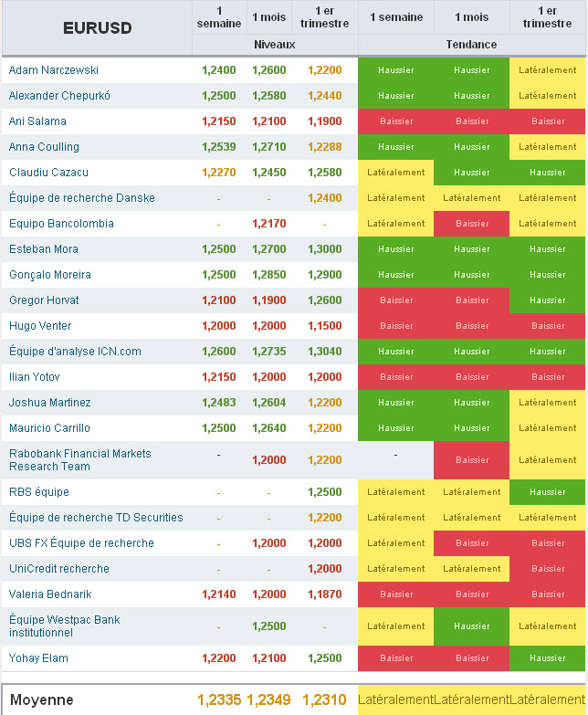Screen dimensions: 588x715
Task: Click Gonçalo Moreira's 1,2850 monthly level
Action: [269, 275]
